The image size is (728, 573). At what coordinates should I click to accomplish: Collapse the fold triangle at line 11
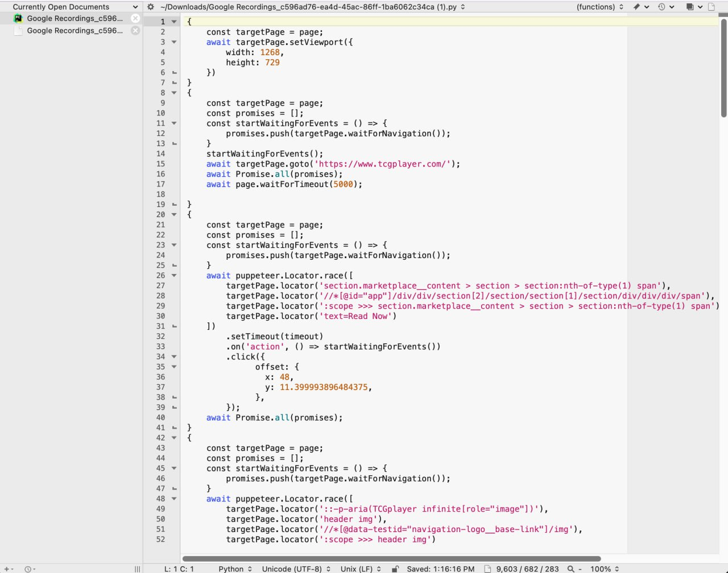point(174,123)
